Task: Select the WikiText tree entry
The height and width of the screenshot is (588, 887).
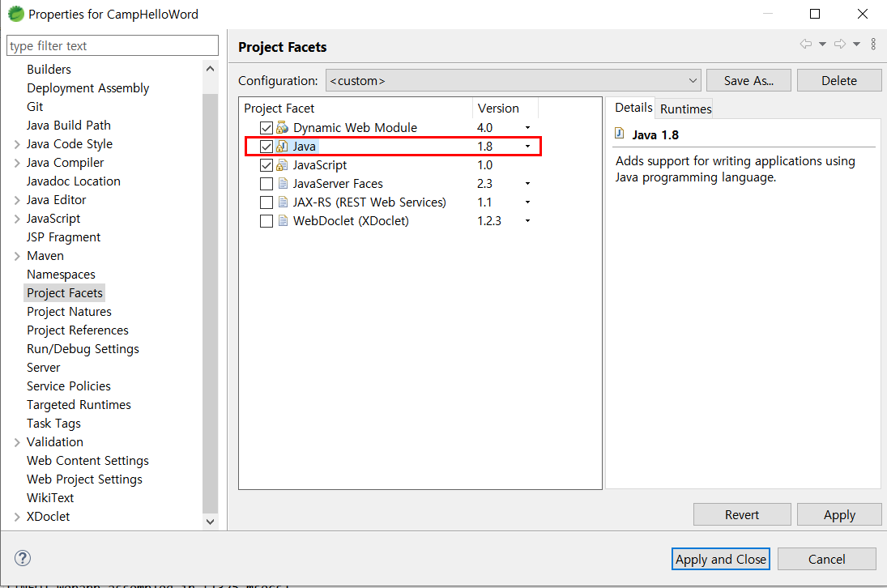Action: 49,498
